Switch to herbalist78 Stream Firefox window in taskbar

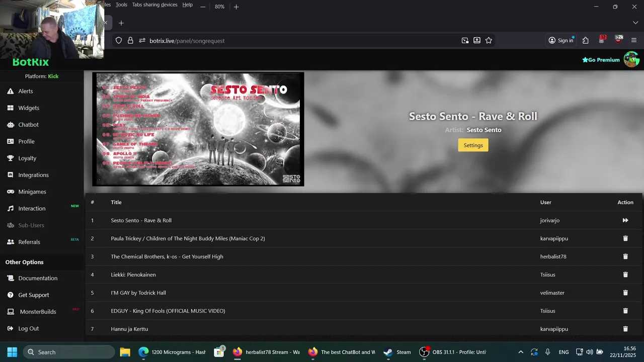(267, 352)
